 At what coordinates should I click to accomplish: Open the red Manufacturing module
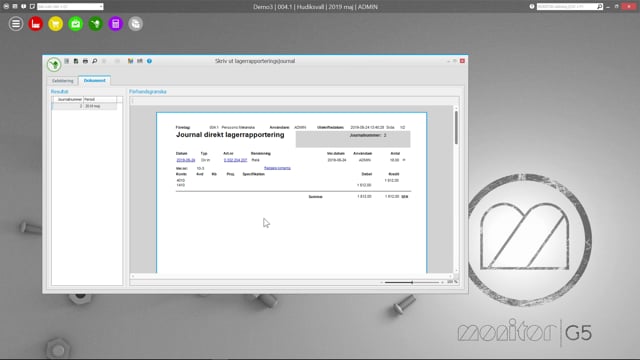(36, 24)
